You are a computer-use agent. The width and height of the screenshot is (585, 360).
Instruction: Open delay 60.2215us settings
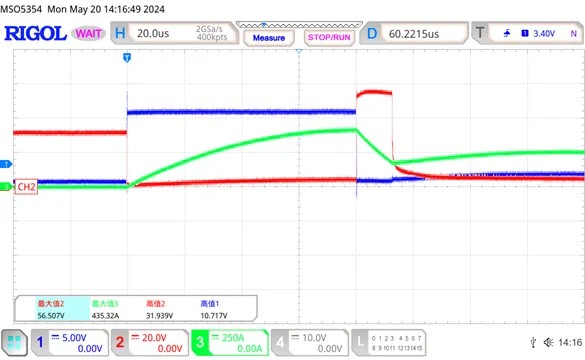coord(414,34)
